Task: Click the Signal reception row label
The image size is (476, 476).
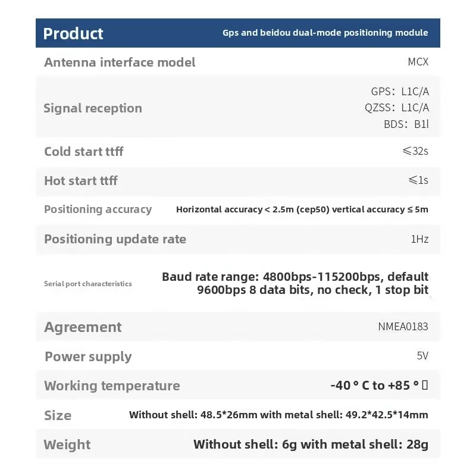Action: point(93,108)
